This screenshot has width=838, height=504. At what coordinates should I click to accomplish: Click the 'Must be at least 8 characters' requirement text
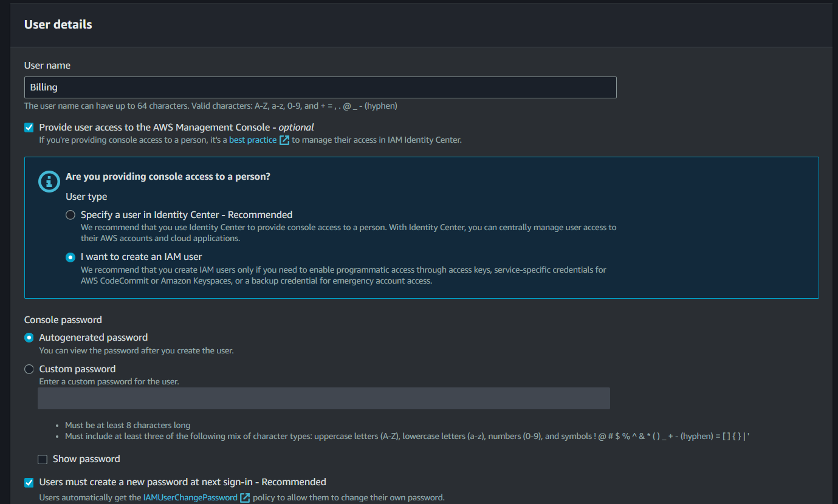click(128, 425)
